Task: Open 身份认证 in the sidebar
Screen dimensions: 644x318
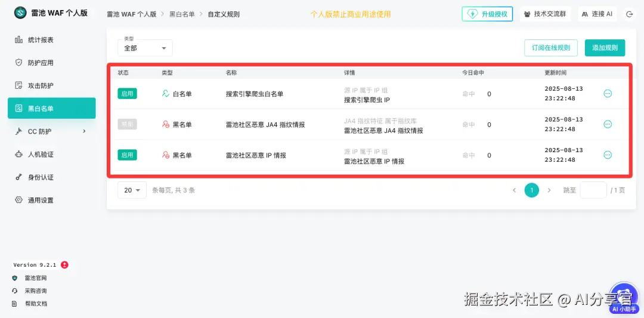Action: pos(52,177)
